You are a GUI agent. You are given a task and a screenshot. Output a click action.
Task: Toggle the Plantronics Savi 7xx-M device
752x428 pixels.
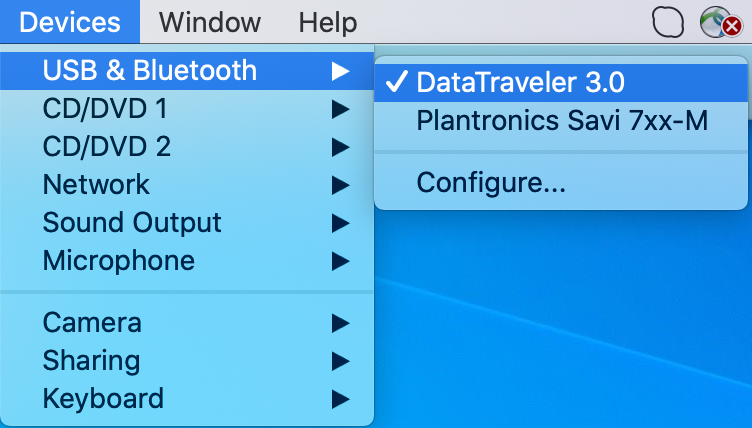click(x=561, y=120)
